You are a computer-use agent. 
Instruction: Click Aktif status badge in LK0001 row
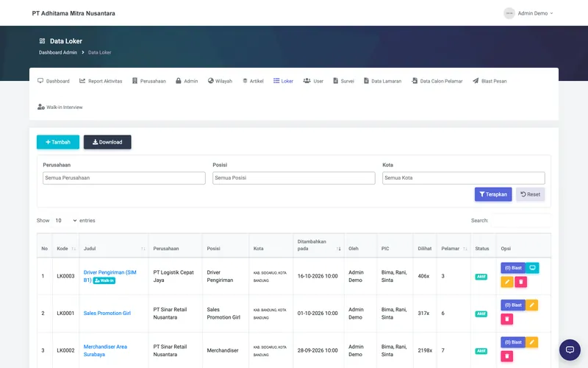pos(481,314)
